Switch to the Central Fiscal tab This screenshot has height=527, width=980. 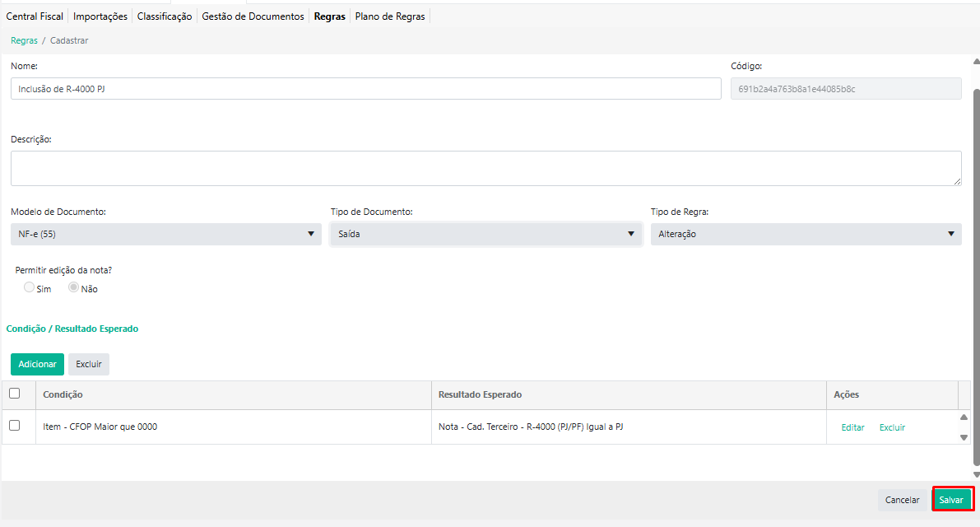click(35, 16)
